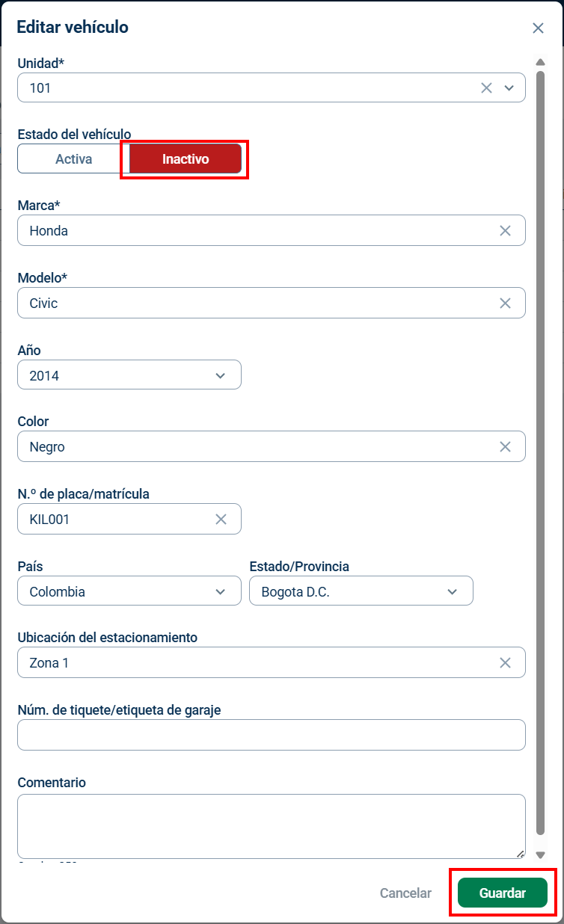Clear the license plate KIL001 field
This screenshot has height=924, width=564.
pos(221,520)
